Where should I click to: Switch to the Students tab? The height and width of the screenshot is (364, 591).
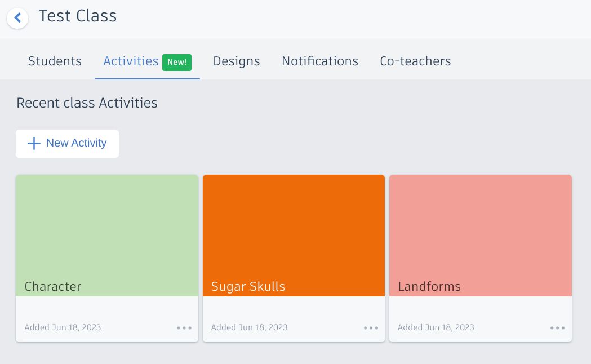pos(55,61)
